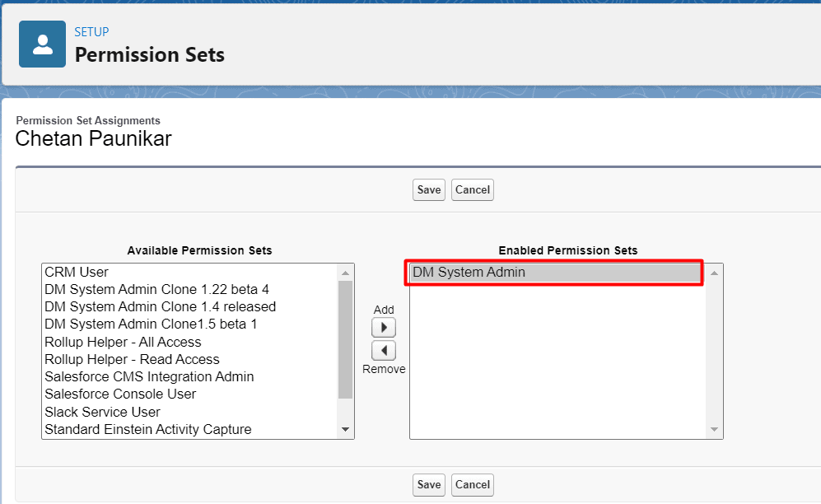
Task: Click the Add right-arrow button
Action: point(384,328)
